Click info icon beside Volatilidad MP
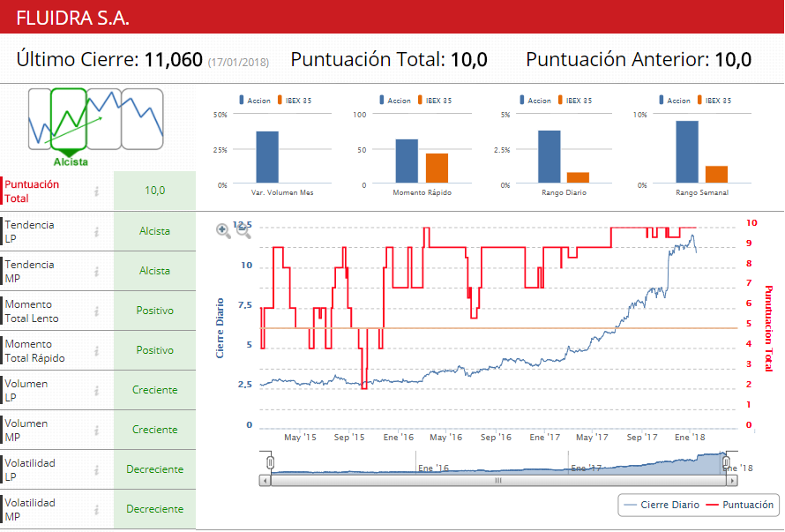This screenshot has height=532, width=785. tap(97, 509)
